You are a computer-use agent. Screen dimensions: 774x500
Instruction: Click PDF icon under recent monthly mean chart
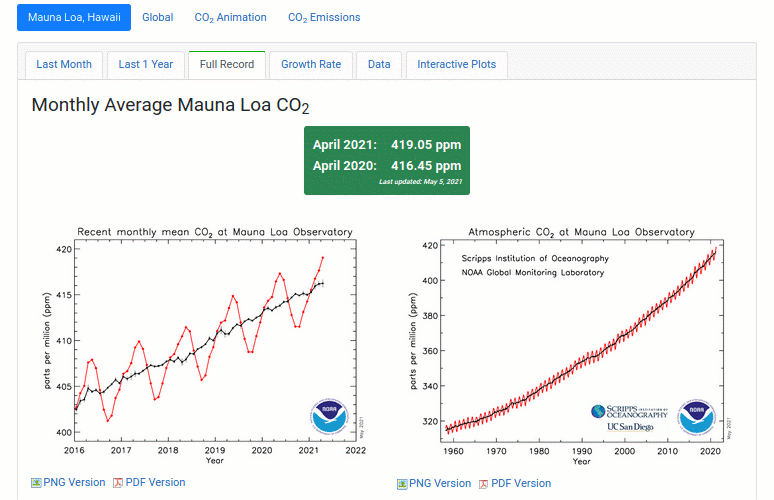pyautogui.click(x=117, y=483)
